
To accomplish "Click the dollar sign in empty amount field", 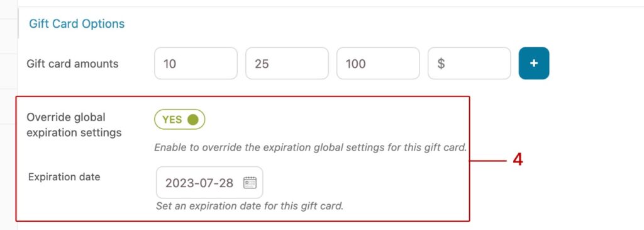I will tap(441, 64).
